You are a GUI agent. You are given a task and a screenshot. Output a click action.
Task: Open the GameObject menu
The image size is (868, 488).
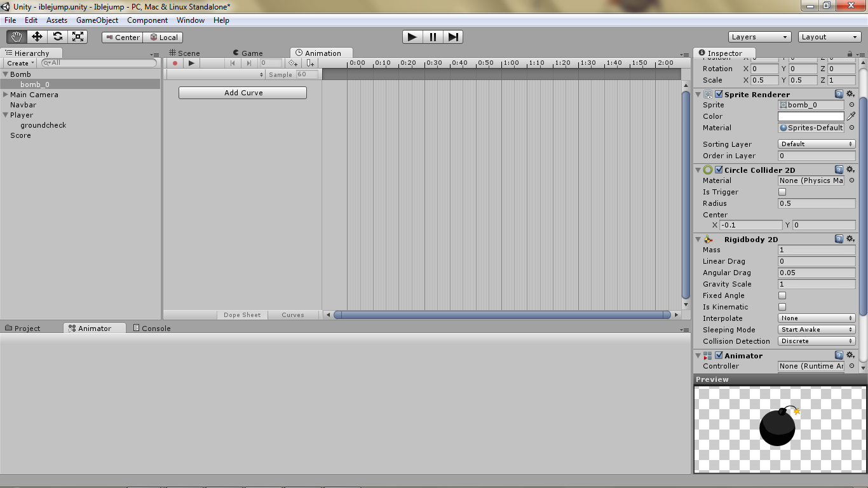click(97, 20)
